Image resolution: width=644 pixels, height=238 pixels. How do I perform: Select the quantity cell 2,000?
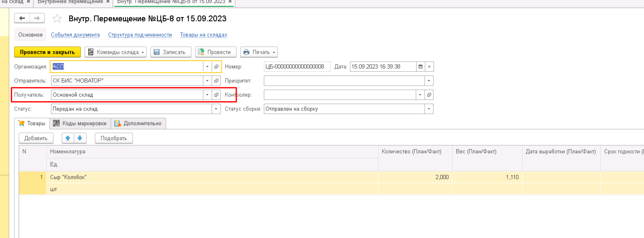click(415, 177)
